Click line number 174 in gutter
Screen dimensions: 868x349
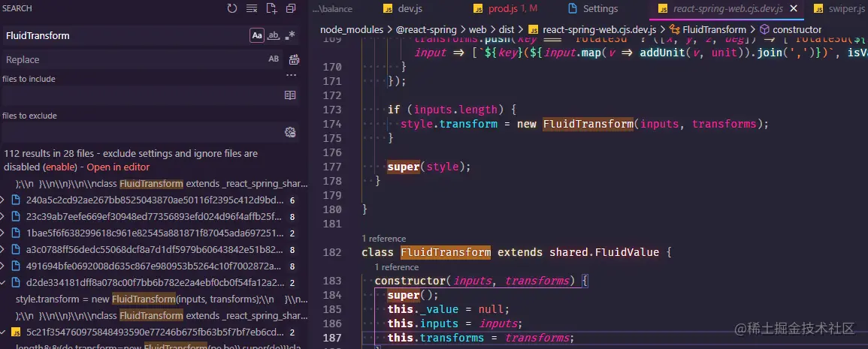[331, 124]
